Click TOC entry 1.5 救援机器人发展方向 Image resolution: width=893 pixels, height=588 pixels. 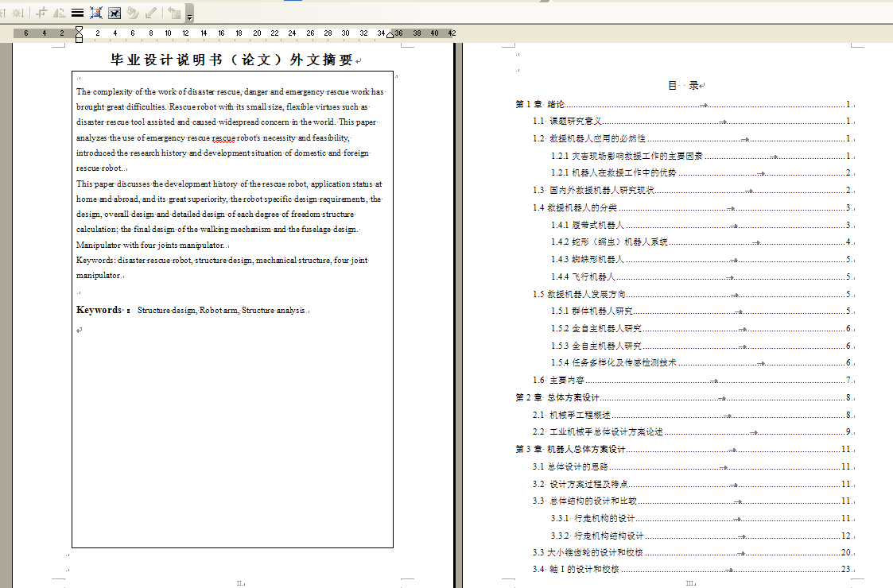pyautogui.click(x=691, y=294)
